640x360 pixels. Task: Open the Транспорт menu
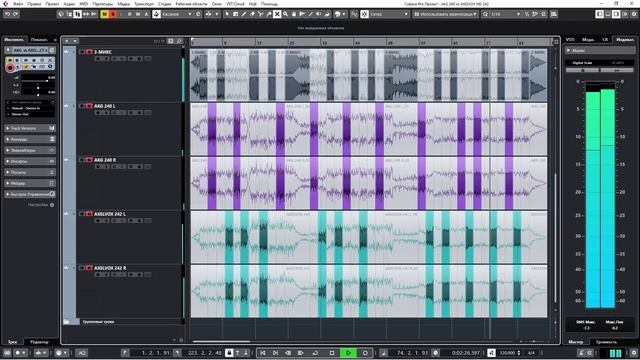tap(144, 4)
